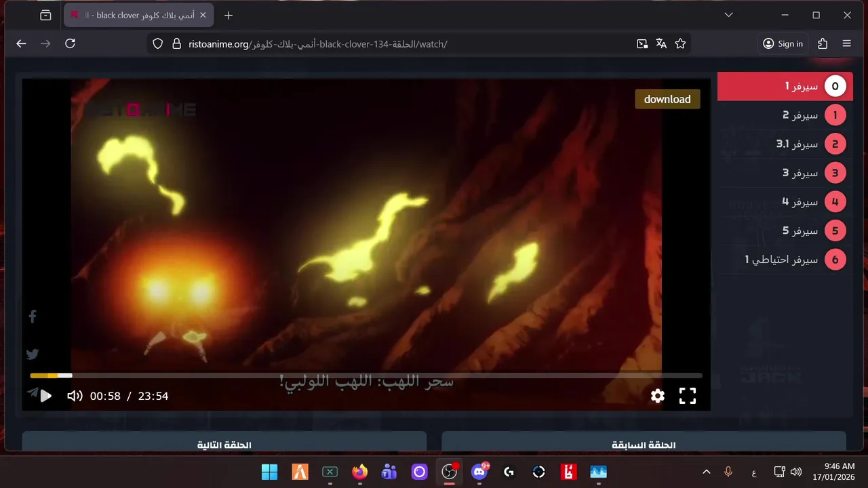
Task: Open Discord from taskbar
Action: [479, 472]
